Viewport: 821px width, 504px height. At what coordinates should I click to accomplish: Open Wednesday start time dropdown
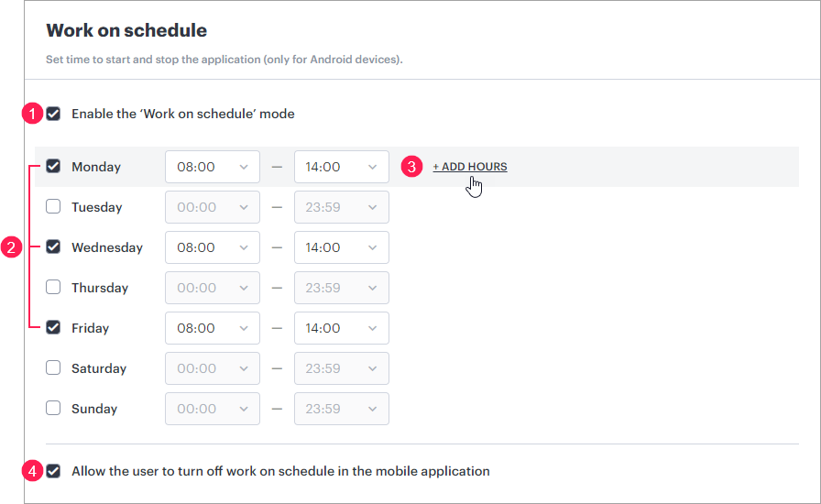pyautogui.click(x=213, y=247)
